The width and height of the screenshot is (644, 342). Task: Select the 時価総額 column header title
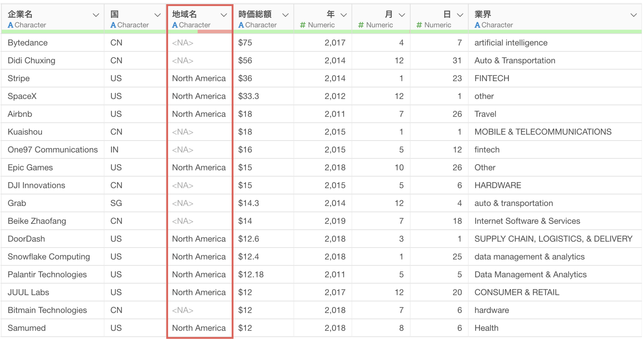(255, 14)
